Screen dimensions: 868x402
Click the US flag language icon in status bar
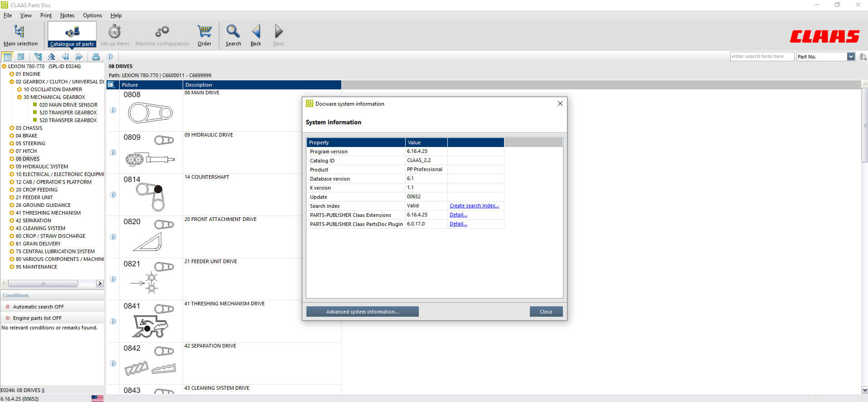click(97, 398)
